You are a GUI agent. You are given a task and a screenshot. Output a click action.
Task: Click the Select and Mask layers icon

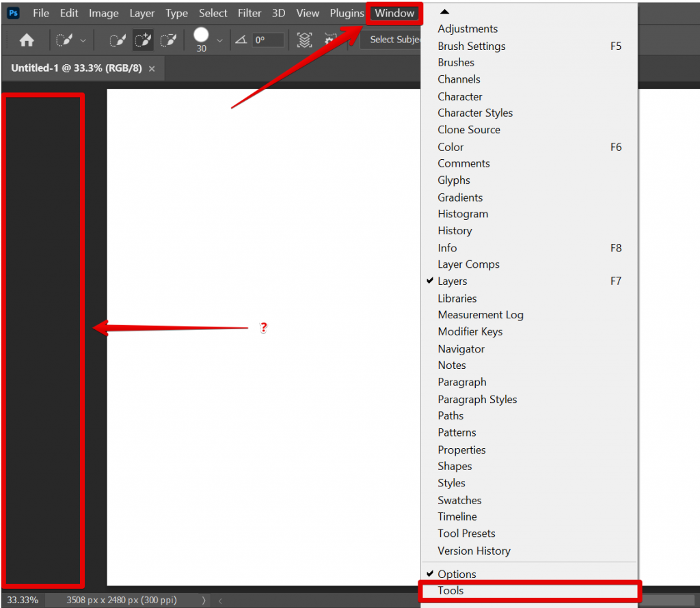point(304,40)
